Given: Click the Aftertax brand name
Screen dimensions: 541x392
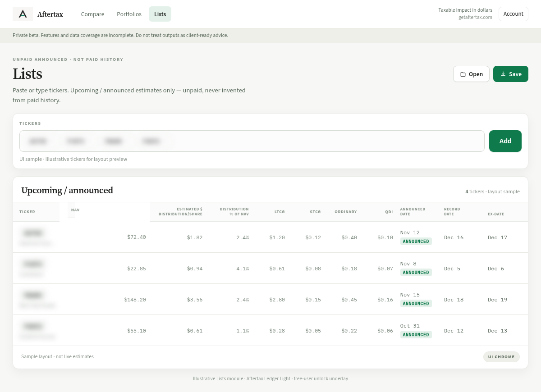Looking at the screenshot, I should [50, 14].
